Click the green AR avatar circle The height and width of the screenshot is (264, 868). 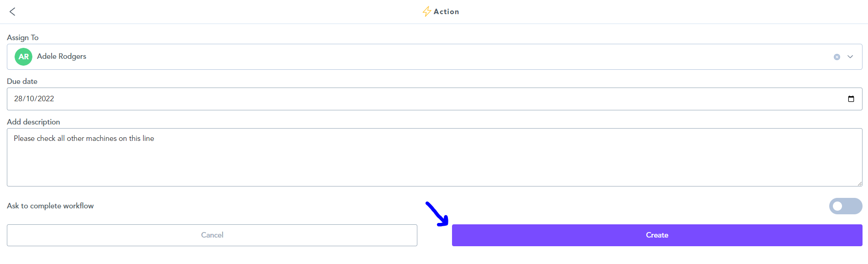pos(23,57)
